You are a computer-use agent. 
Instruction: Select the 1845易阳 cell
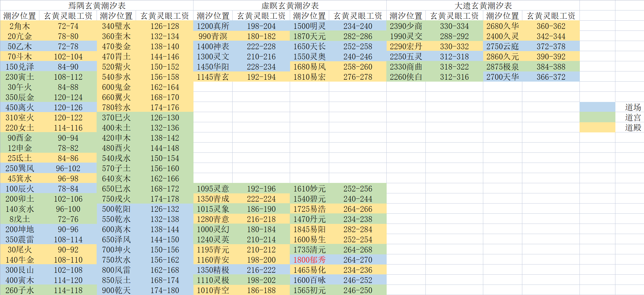309,229
